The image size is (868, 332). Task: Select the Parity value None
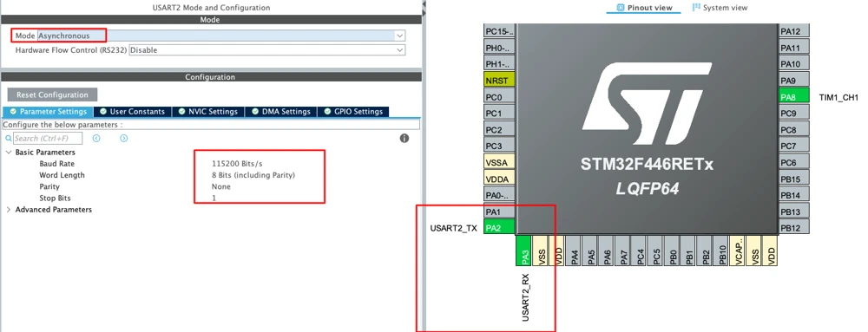(x=220, y=186)
